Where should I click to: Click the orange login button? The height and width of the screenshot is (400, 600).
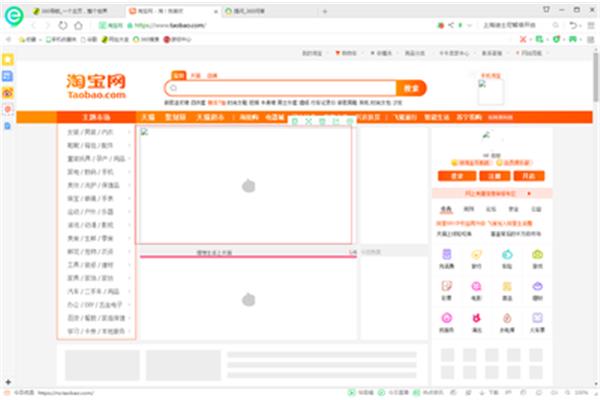coord(457,176)
